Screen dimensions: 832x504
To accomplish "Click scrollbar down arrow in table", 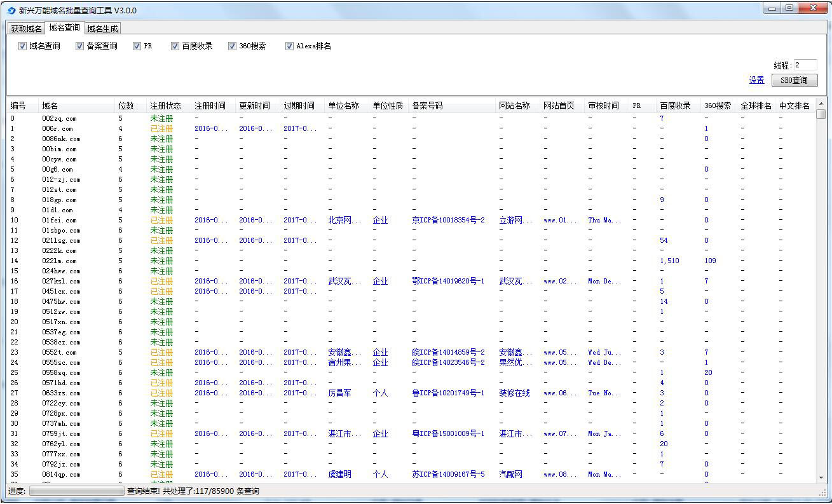I will point(821,477).
